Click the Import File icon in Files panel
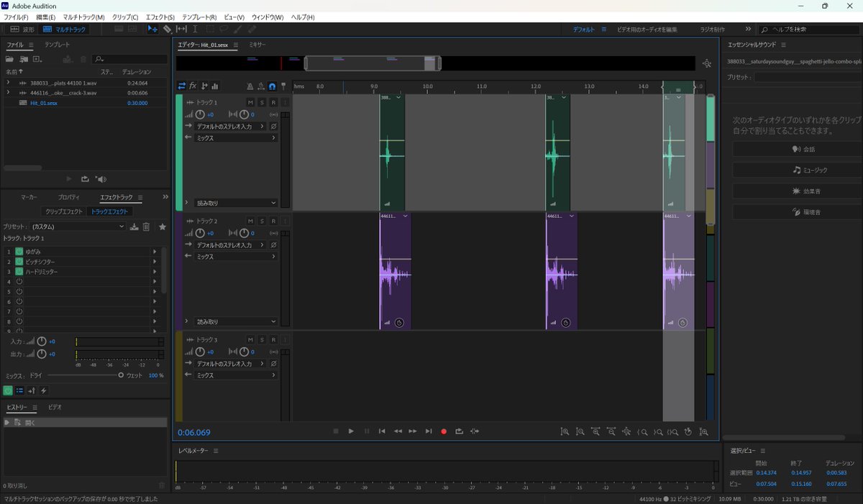Screen dimensions: 863x504 point(24,59)
